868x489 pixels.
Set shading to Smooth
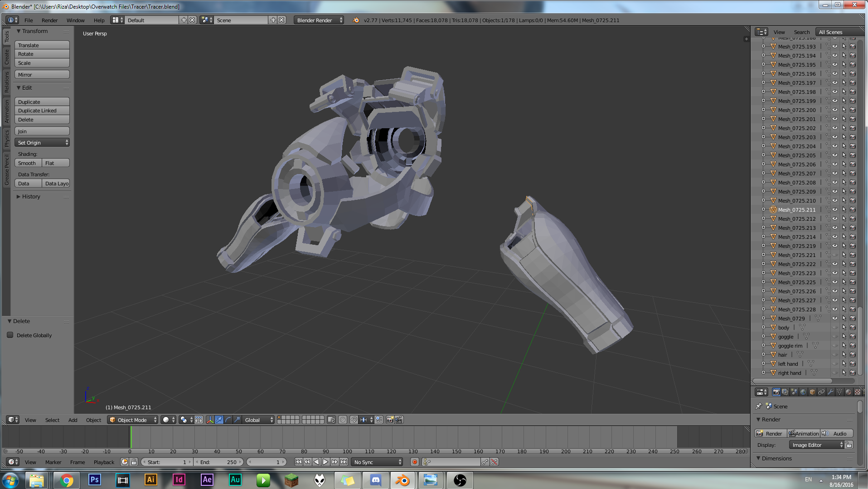coord(28,163)
